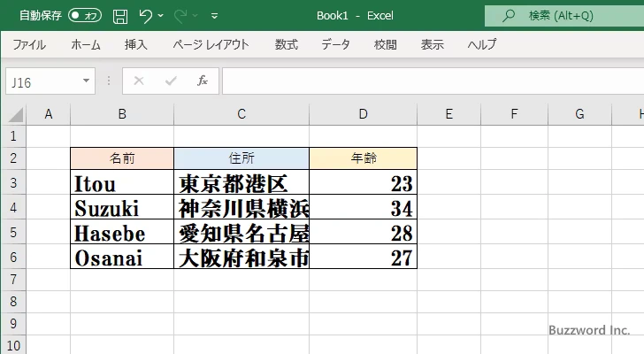Image resolution: width=644 pixels, height=354 pixels.
Task: Select the cell containing Hasebe
Action: tap(122, 232)
